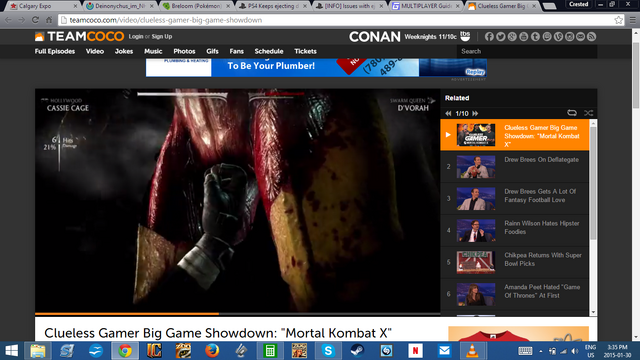Open the Tumblr social icon
This screenshot has width=640, height=360.
[x=535, y=37]
